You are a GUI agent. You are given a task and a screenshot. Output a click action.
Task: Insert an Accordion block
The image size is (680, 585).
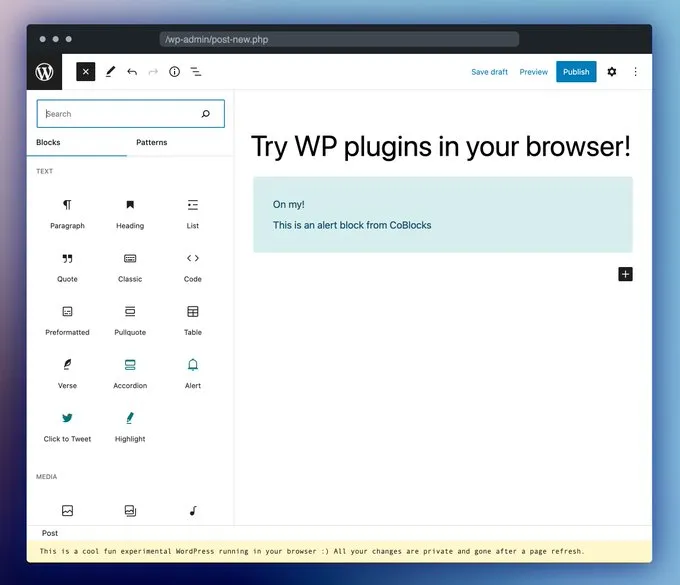click(x=130, y=374)
